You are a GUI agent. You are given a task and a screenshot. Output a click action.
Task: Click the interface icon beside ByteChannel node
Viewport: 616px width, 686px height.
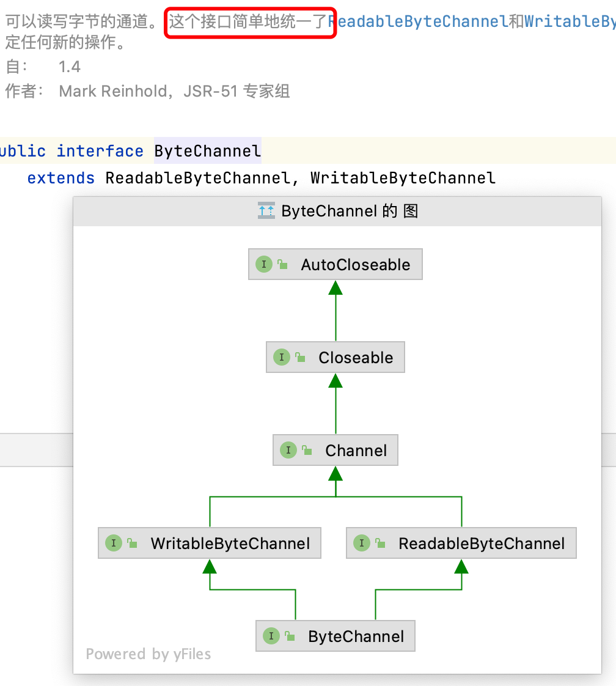pos(271,636)
